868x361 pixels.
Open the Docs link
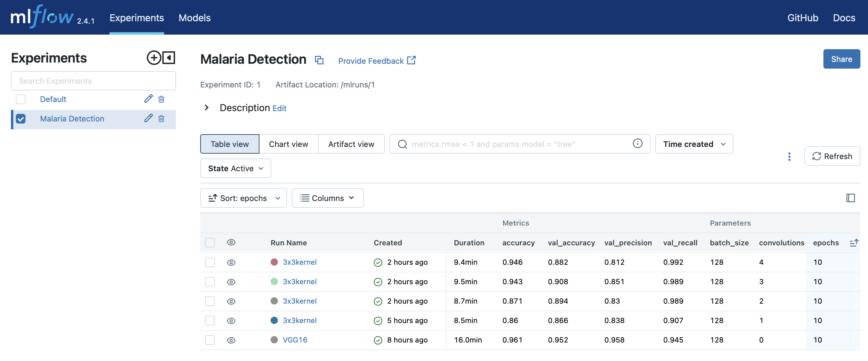(x=844, y=18)
